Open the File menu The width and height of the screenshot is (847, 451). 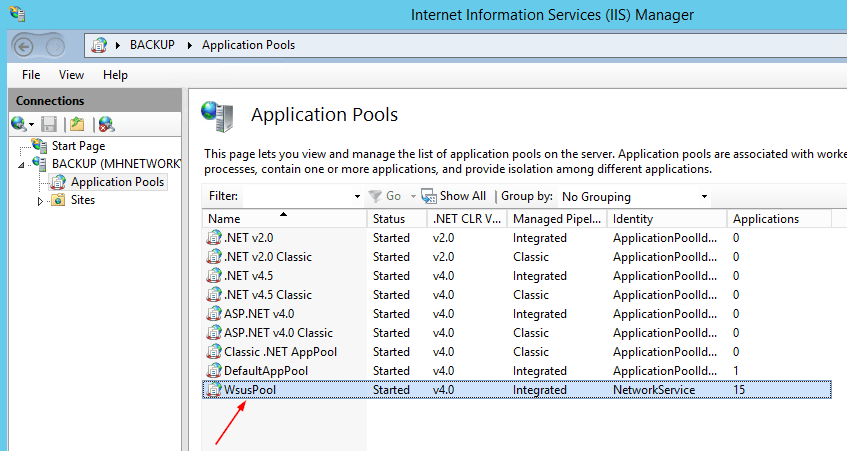(31, 75)
